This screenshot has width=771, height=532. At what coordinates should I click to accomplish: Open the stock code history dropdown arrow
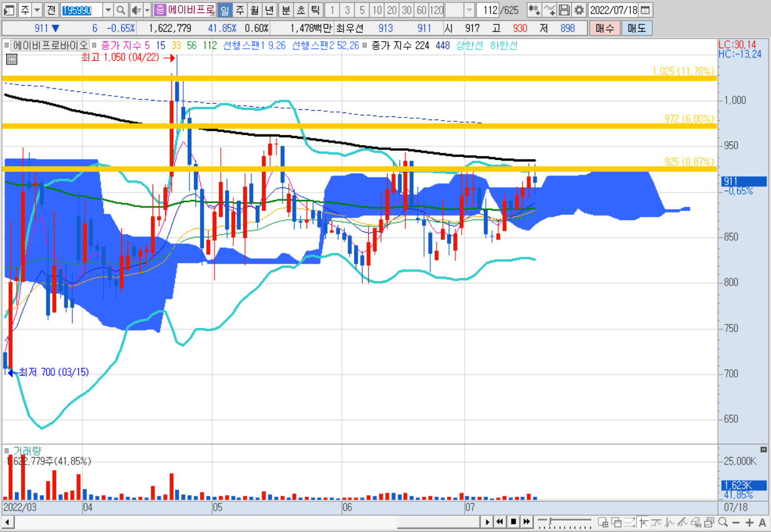(x=108, y=10)
